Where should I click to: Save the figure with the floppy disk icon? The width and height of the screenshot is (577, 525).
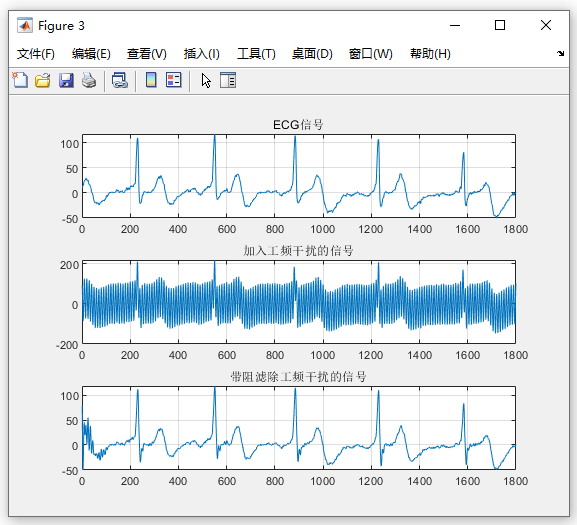(66, 80)
